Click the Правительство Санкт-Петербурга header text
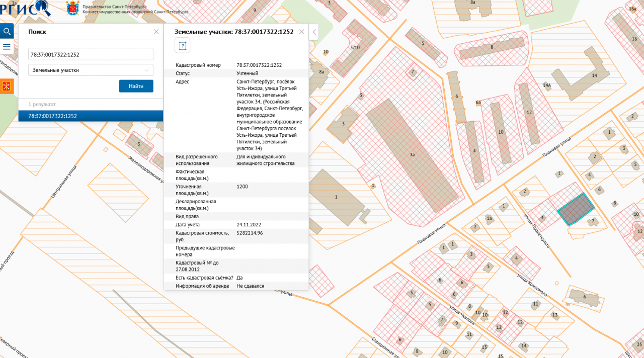The image size is (644, 358). click(114, 7)
